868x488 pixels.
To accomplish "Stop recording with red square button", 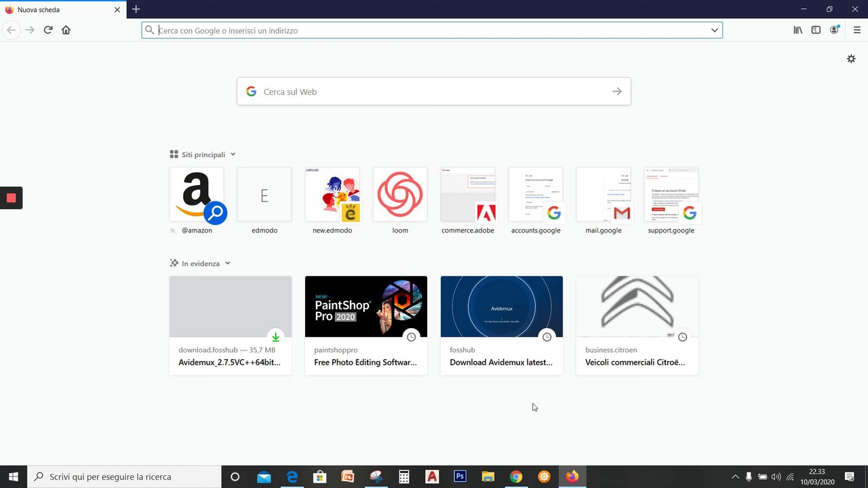I will point(11,198).
